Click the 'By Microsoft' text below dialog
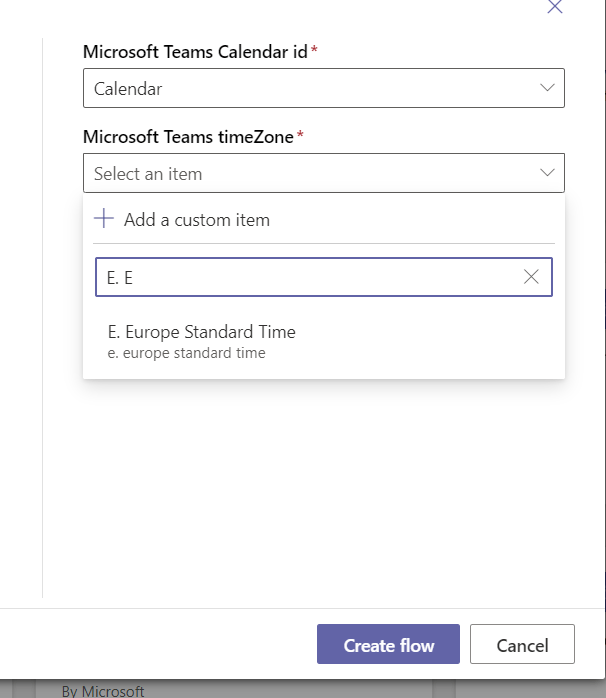Screen dimensions: 606x698 click(x=103, y=690)
